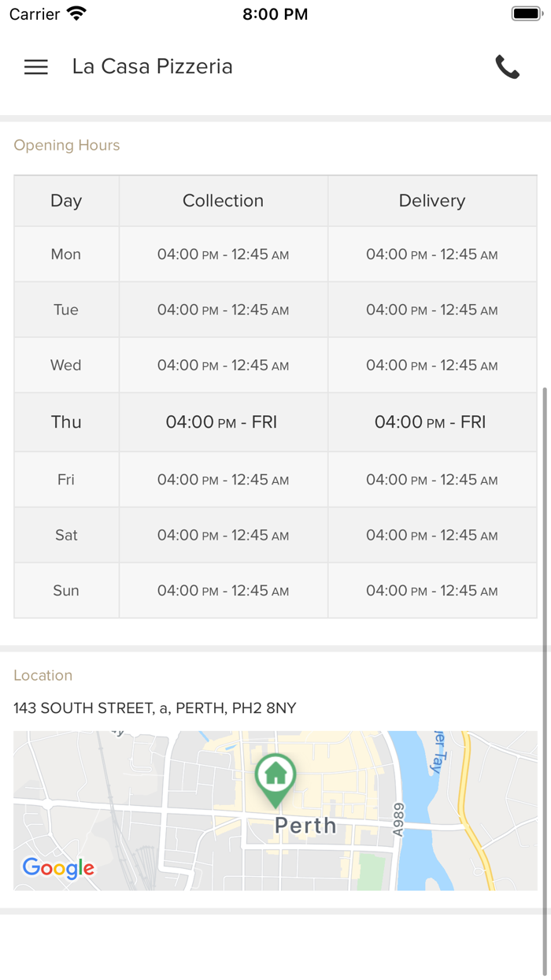
Task: Tap the Day column header
Action: 66,201
